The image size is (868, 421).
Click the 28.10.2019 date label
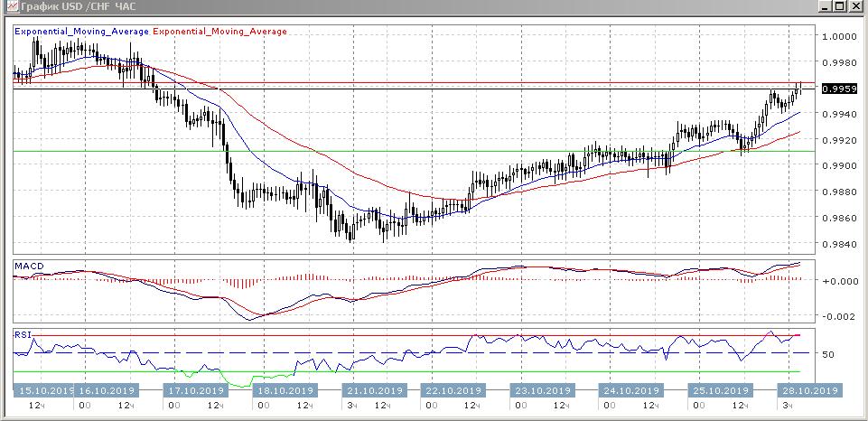tap(810, 390)
